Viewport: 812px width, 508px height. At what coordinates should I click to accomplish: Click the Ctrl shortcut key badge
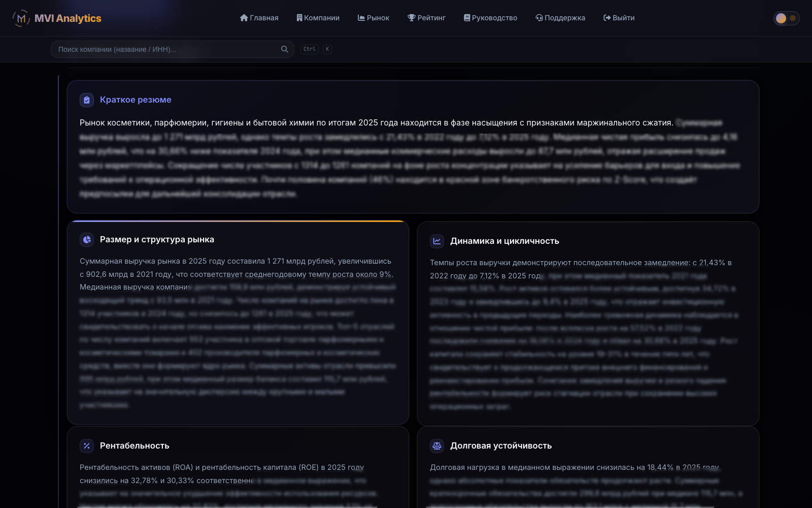coord(310,49)
